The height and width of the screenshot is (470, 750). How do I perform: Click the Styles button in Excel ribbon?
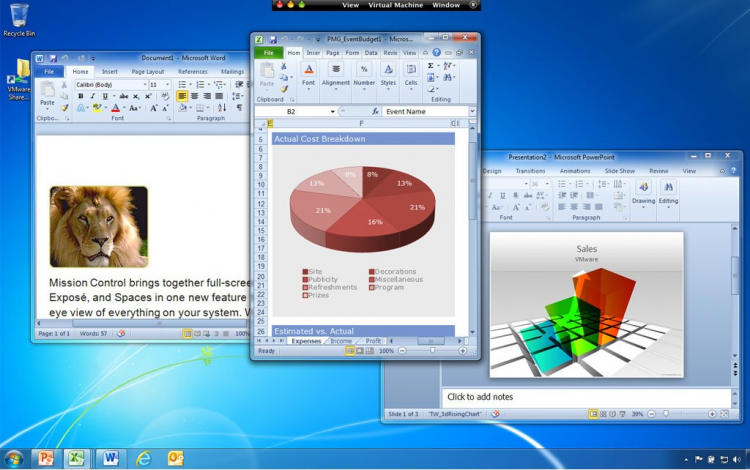(388, 77)
